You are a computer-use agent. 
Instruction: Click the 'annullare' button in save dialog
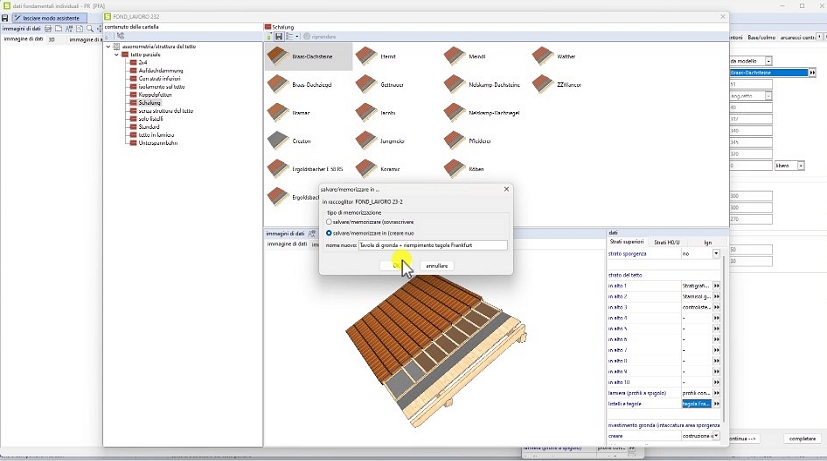pyautogui.click(x=436, y=266)
